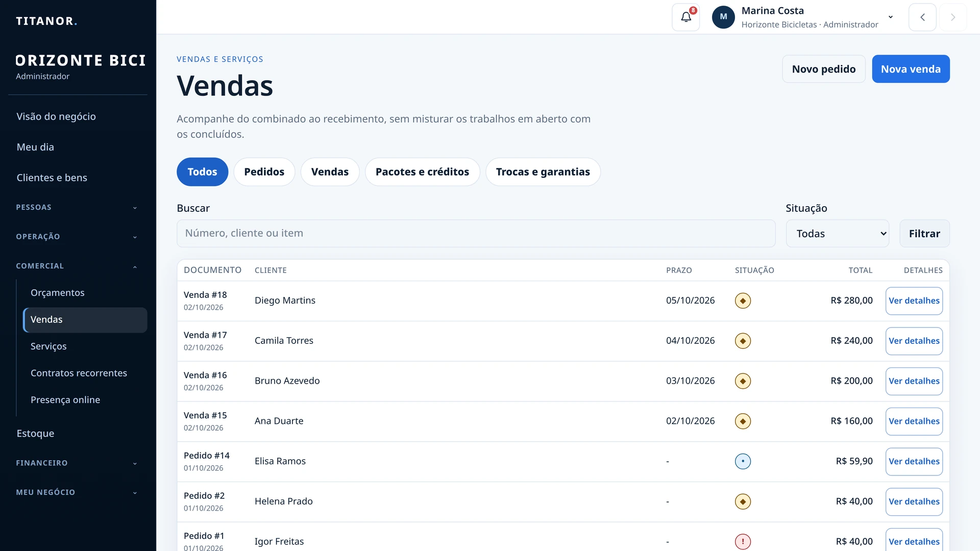The width and height of the screenshot is (980, 551).
Task: Go forward with the right arrow
Action: click(x=953, y=17)
